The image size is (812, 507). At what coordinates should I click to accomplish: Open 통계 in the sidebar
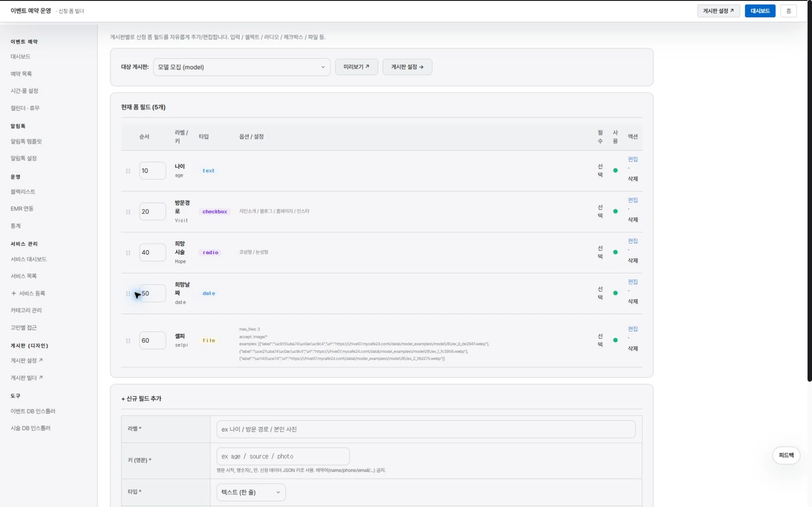(16, 226)
